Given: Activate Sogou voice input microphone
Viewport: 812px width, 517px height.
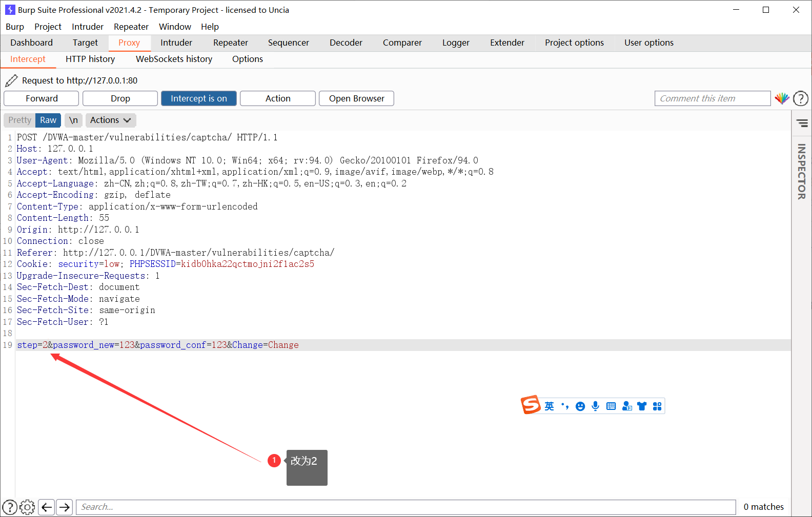Looking at the screenshot, I should coord(595,406).
